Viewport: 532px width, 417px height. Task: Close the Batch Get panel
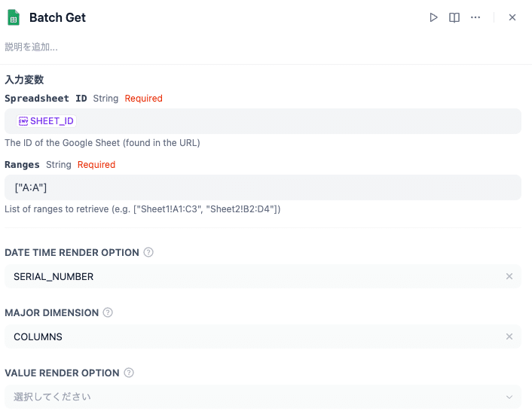[512, 17]
